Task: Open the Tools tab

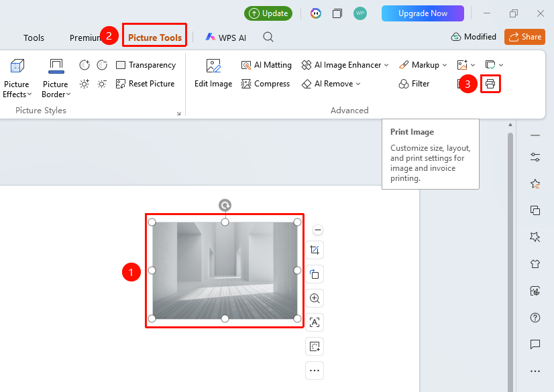Action: coord(34,38)
